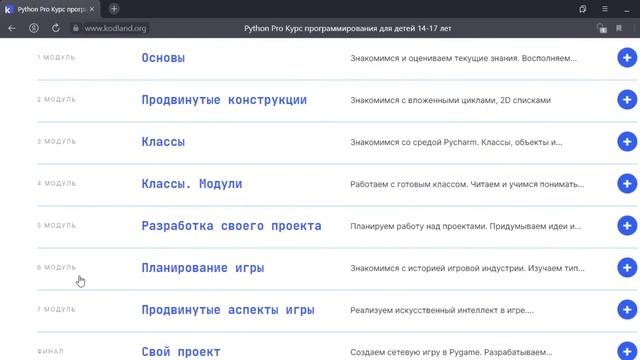Click the Продвинутые конструкции title
640x360 pixels.
coord(224,100)
